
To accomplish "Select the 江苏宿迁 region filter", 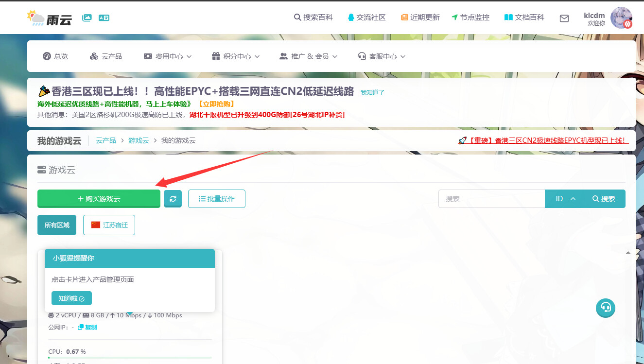I will coord(109,225).
